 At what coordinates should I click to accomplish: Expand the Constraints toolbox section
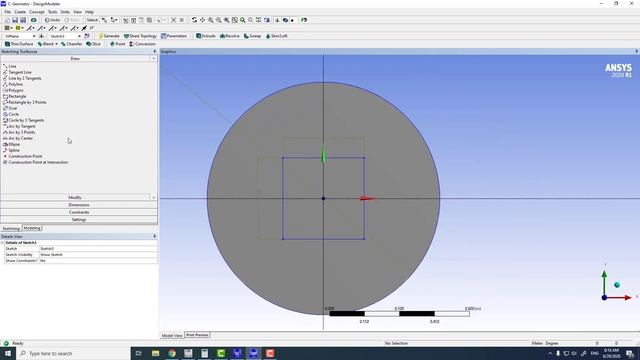(x=79, y=212)
